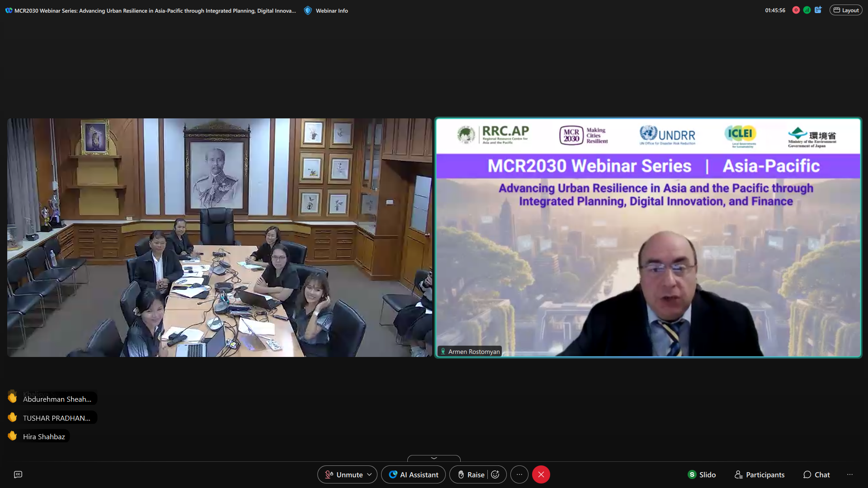Raise your hand with Raise button
Image resolution: width=868 pixels, height=488 pixels.
[x=472, y=474]
